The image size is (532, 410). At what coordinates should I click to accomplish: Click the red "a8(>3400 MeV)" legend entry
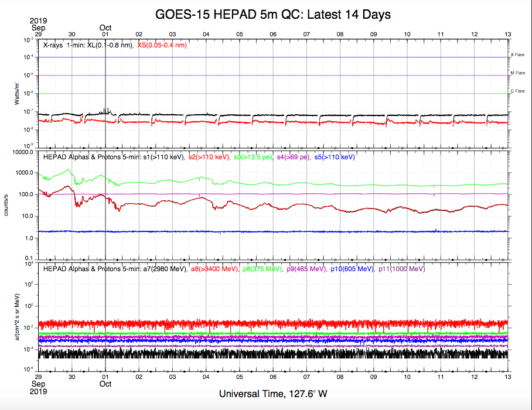tap(214, 269)
